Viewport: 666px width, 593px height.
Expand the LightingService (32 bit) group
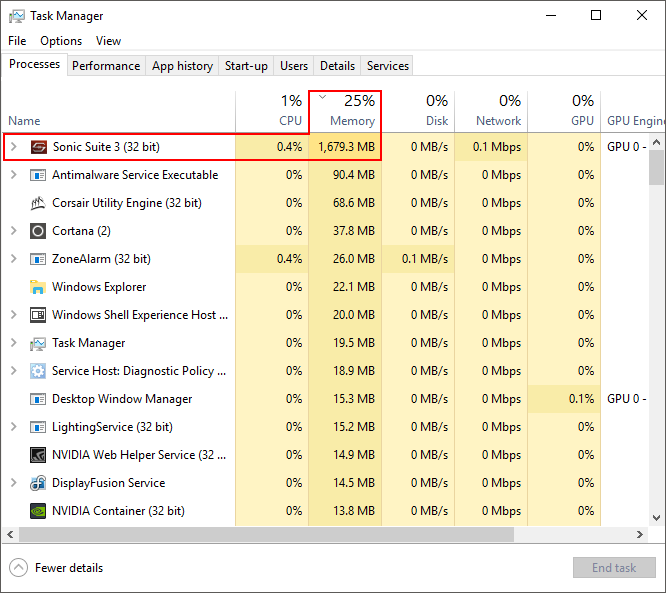[14, 427]
